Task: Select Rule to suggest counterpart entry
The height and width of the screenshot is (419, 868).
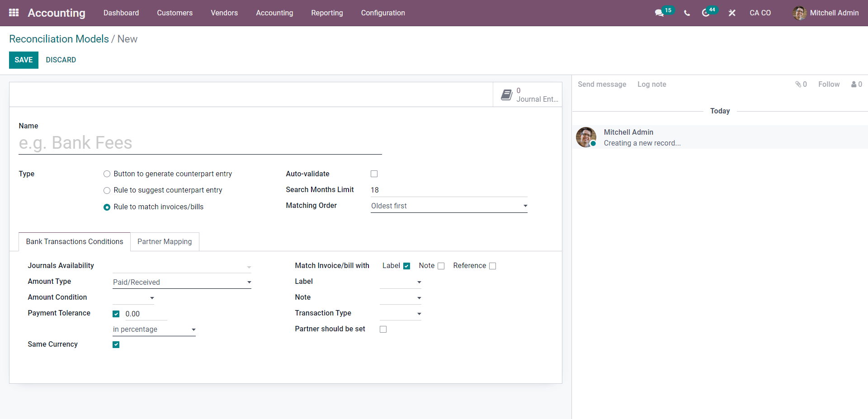Action: point(107,190)
